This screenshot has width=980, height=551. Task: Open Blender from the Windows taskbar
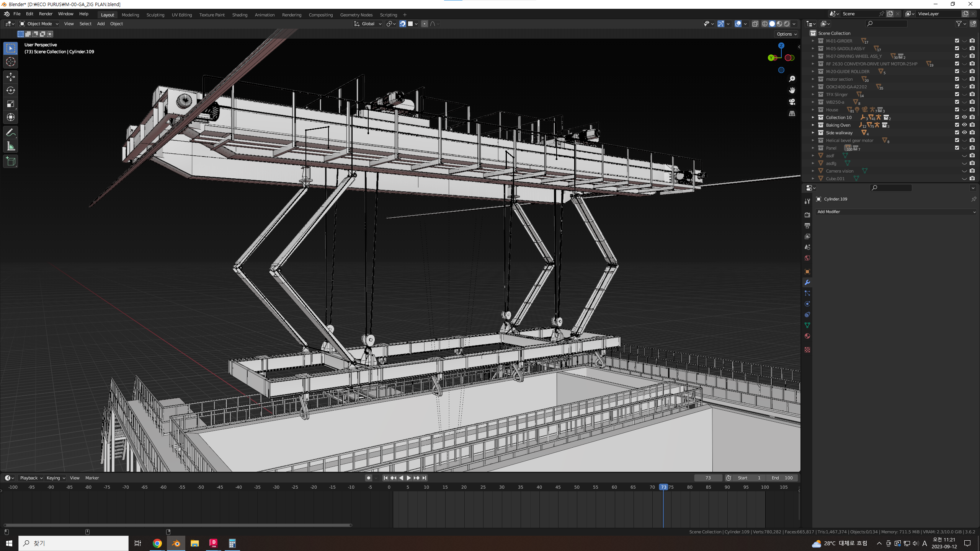(176, 543)
